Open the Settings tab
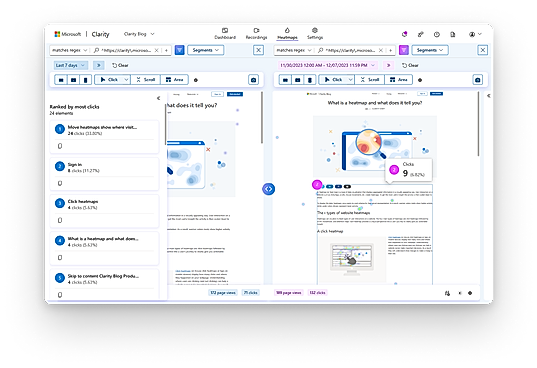The width and height of the screenshot is (537, 368). coord(315,34)
